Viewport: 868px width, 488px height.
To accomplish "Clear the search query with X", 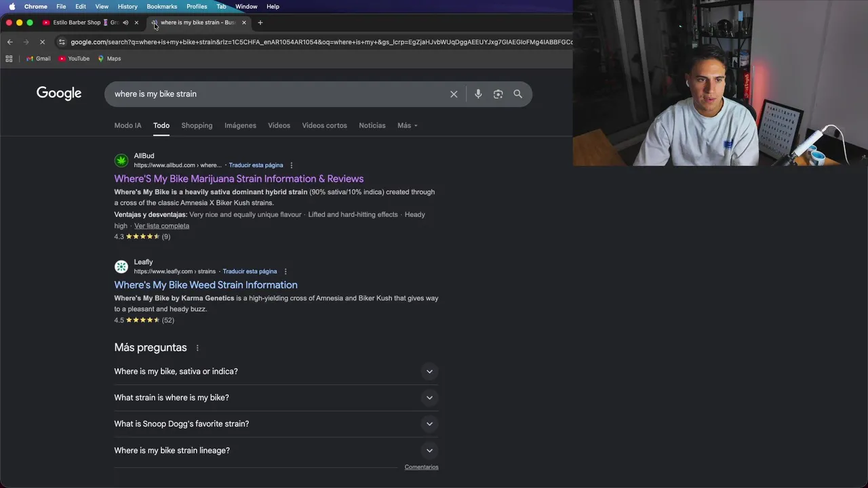I will coord(454,94).
